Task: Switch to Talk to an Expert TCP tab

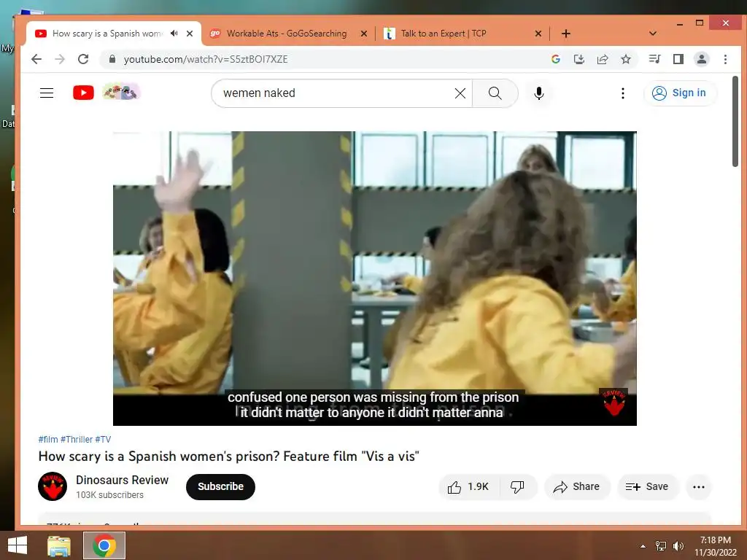Action: (x=444, y=34)
